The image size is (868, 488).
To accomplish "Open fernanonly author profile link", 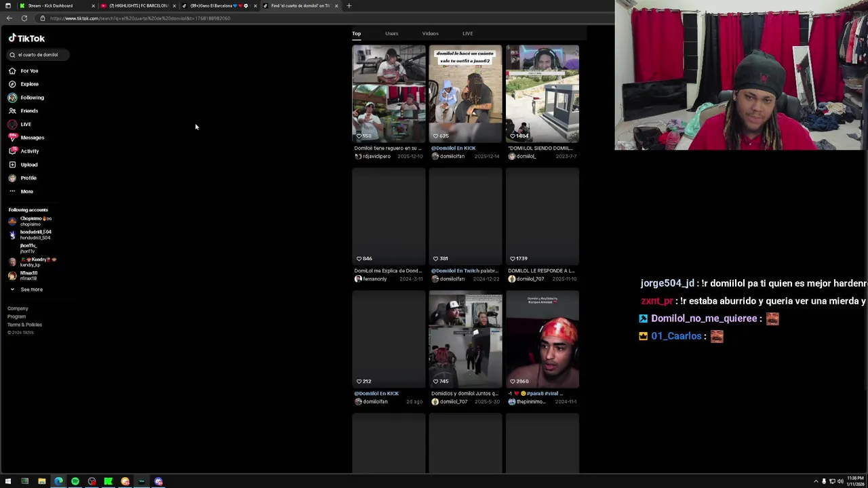I will (370, 279).
